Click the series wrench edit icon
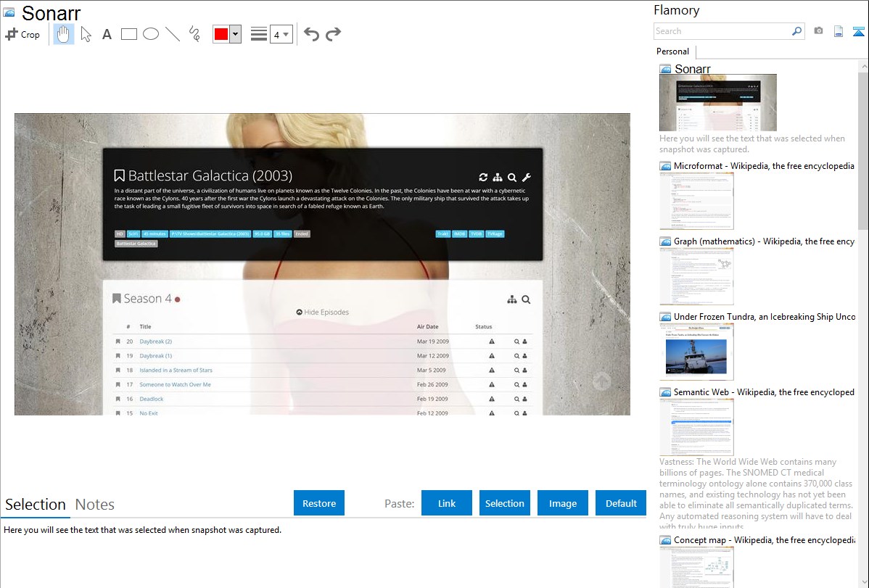This screenshot has width=869, height=588. click(x=527, y=178)
